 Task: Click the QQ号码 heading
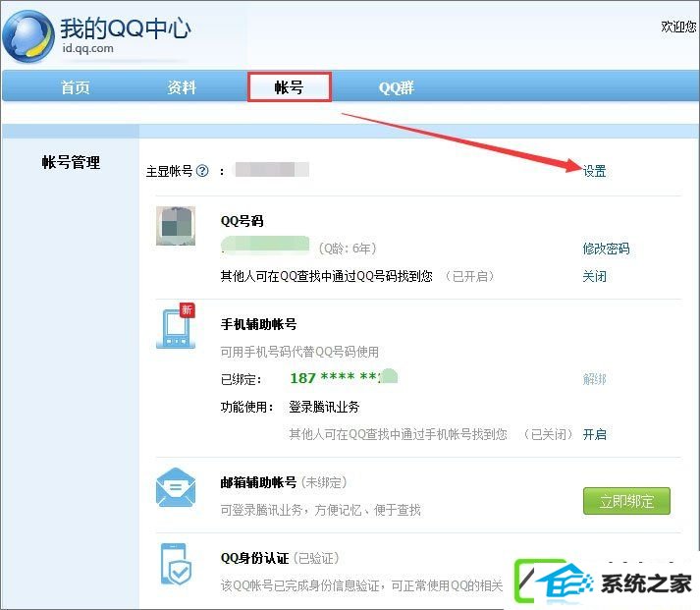click(242, 221)
